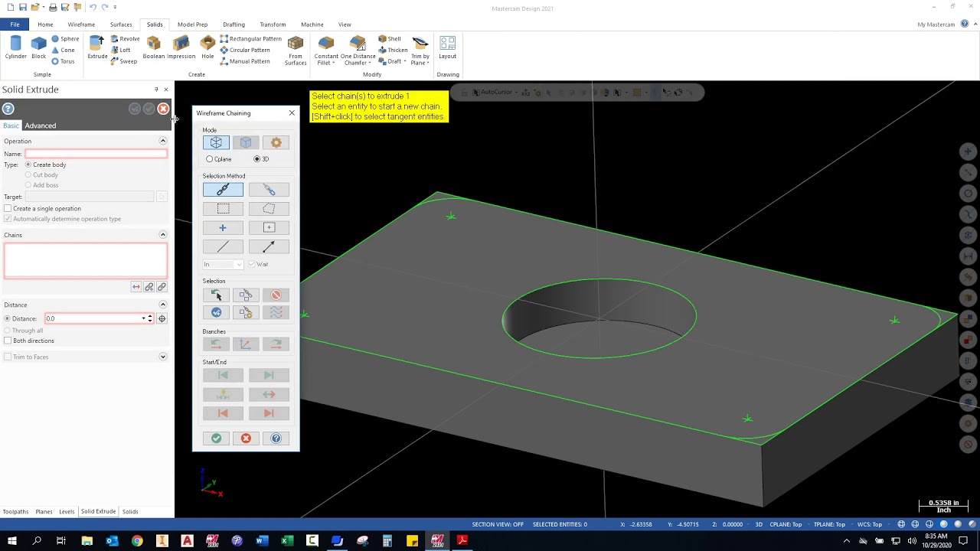Open the Layout drawing tool
Viewport: 980px width, 551px height.
pos(447,48)
